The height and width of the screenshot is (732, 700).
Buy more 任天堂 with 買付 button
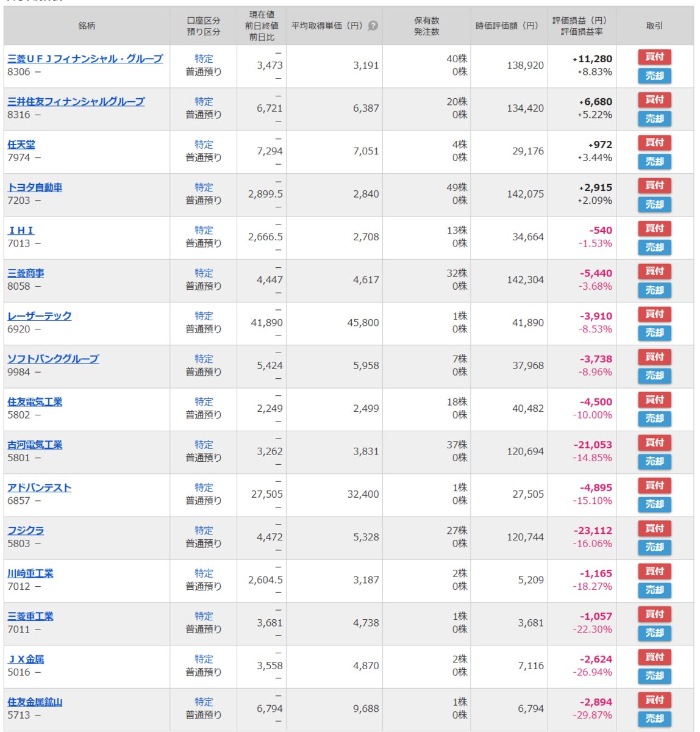(655, 143)
